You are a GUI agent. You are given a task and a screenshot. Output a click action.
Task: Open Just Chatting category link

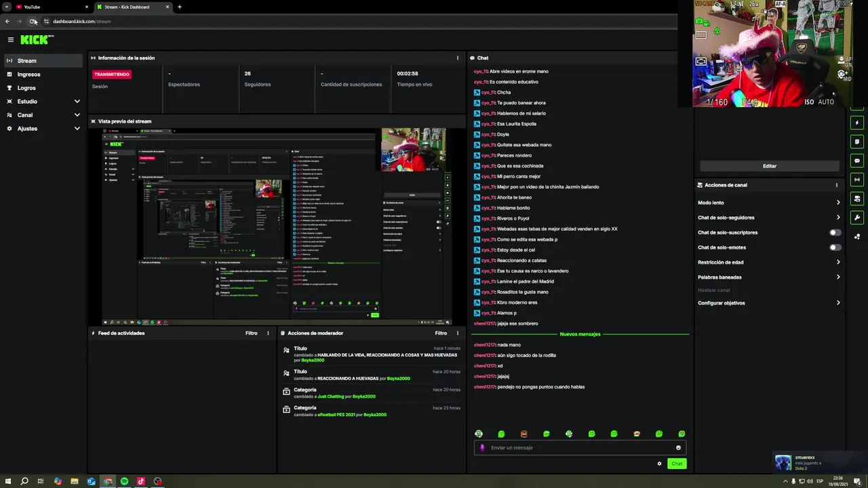click(x=331, y=396)
